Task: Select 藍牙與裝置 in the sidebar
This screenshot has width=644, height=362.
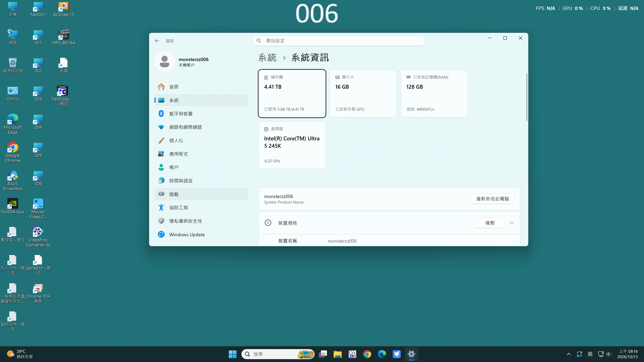Action: pyautogui.click(x=201, y=114)
